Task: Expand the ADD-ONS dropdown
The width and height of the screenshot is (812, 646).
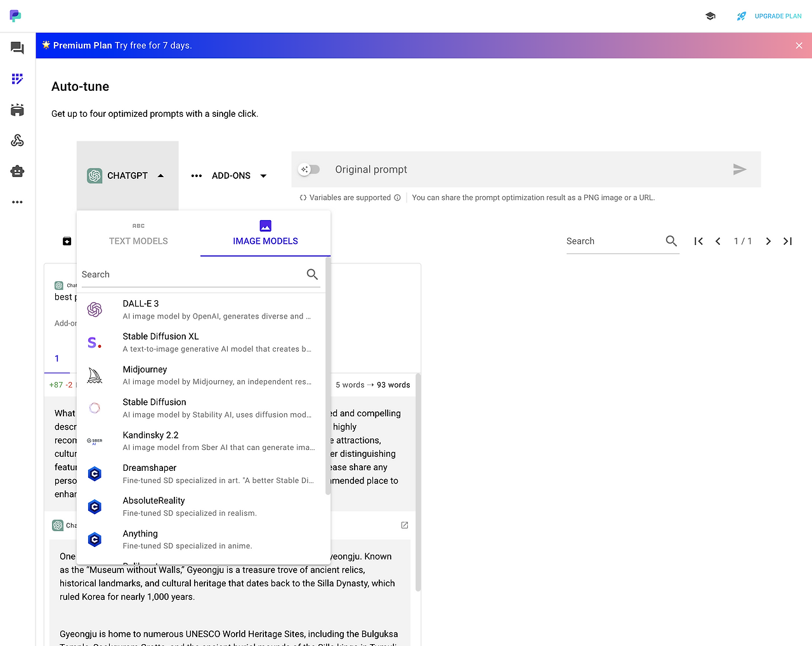Action: click(229, 176)
